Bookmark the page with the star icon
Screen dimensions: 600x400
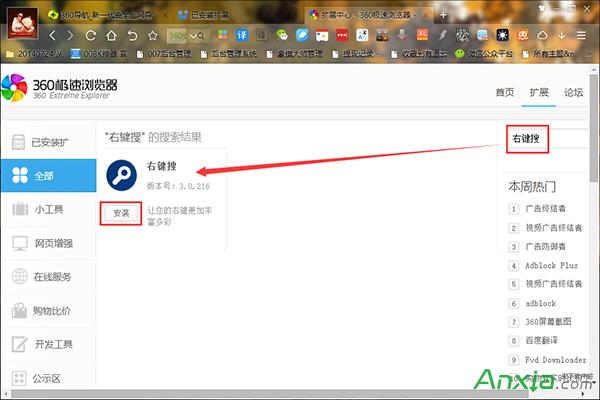coord(153,36)
